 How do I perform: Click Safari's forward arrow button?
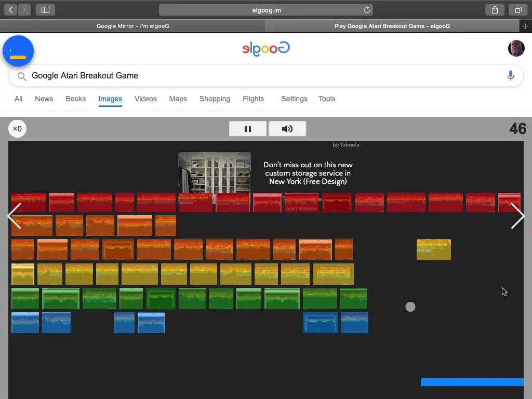pyautogui.click(x=24, y=10)
